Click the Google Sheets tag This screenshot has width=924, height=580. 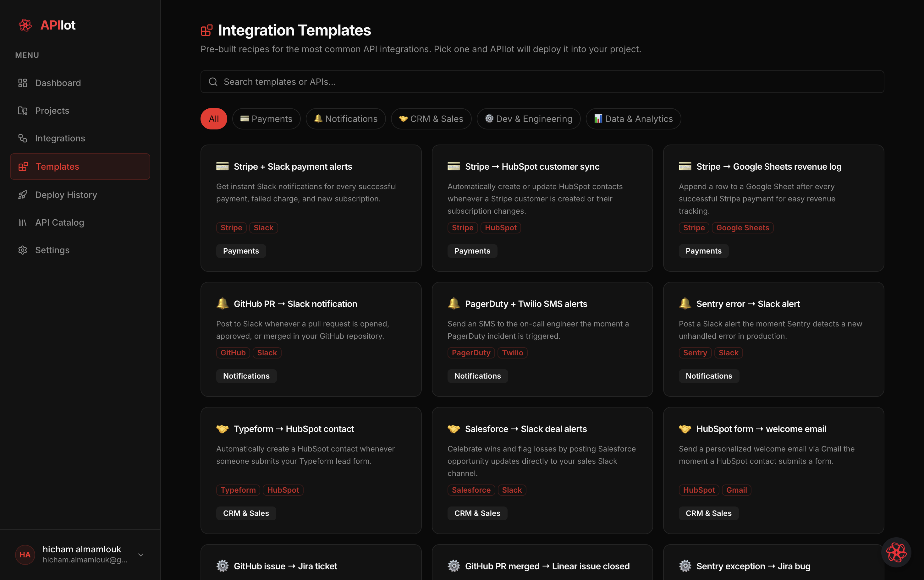click(x=742, y=228)
